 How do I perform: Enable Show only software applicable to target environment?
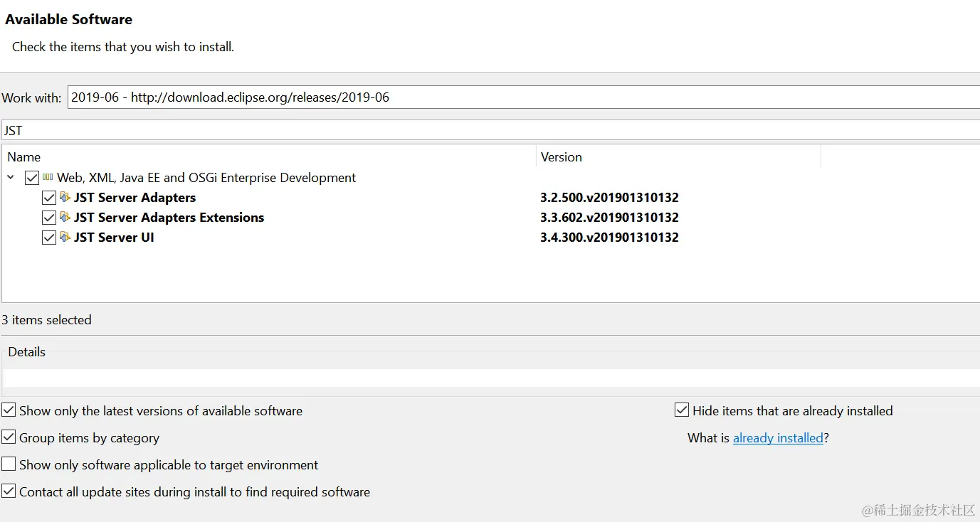[x=9, y=464]
